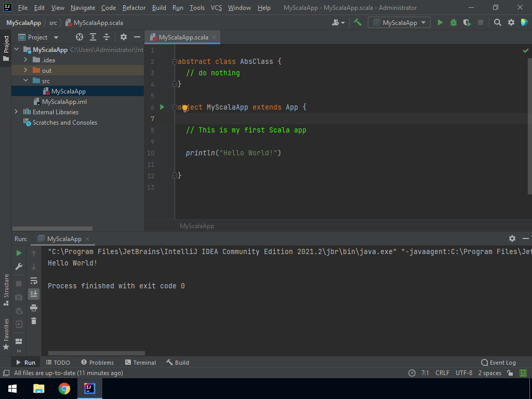The height and width of the screenshot is (399, 532).
Task: Toggle read-only lock icon in status bar
Action: (510, 373)
